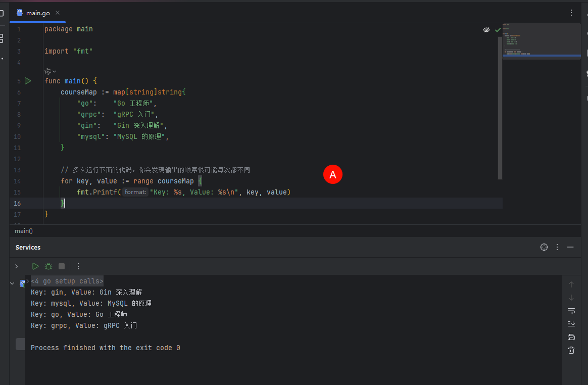
Task: Select the main.go editor tab
Action: [x=37, y=13]
